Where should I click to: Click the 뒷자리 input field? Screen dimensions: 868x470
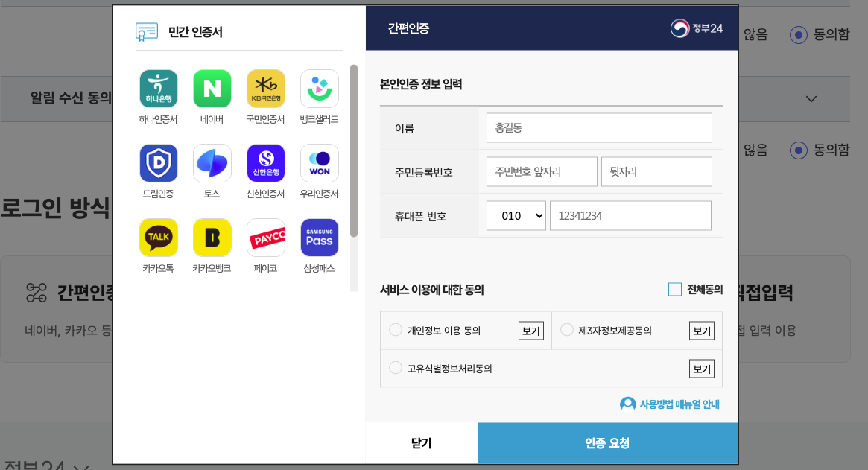pyautogui.click(x=656, y=171)
